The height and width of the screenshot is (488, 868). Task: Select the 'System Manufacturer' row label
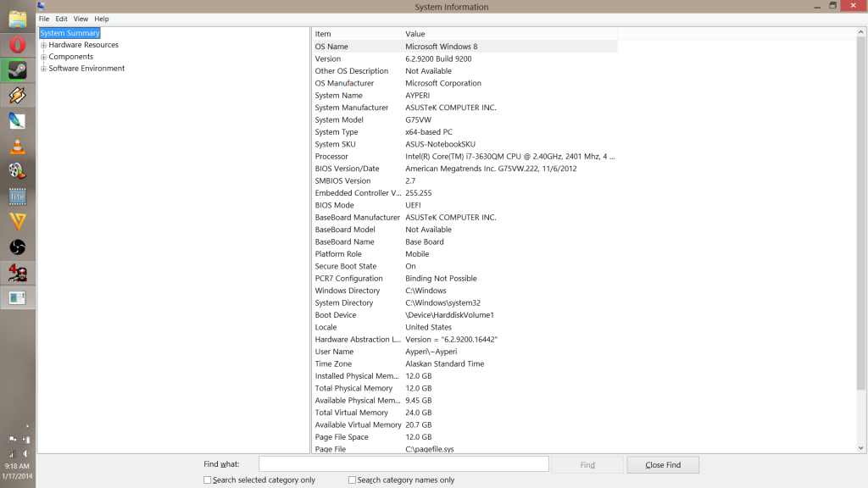(x=352, y=108)
